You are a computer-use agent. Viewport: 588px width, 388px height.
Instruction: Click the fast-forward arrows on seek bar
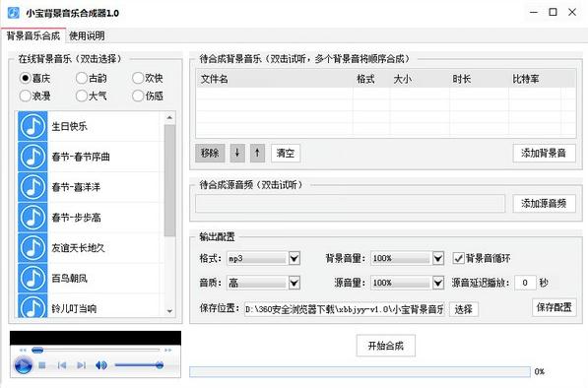167,351
